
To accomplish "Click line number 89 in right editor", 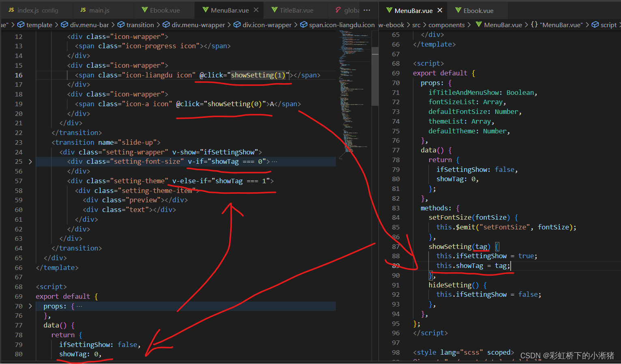I will pyautogui.click(x=396, y=266).
